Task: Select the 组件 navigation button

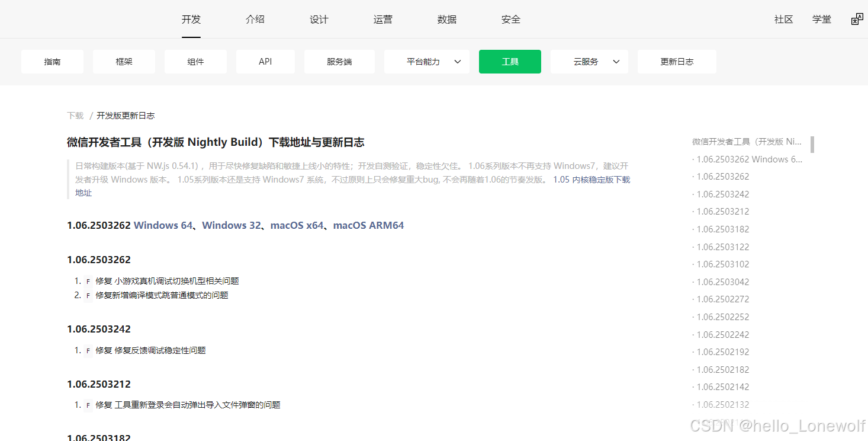Action: [x=195, y=62]
